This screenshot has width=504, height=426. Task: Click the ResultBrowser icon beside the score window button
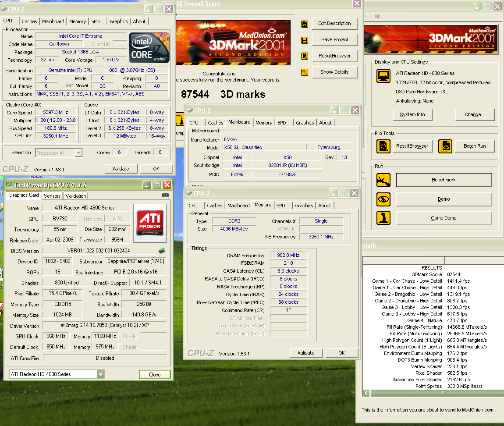[x=305, y=56]
